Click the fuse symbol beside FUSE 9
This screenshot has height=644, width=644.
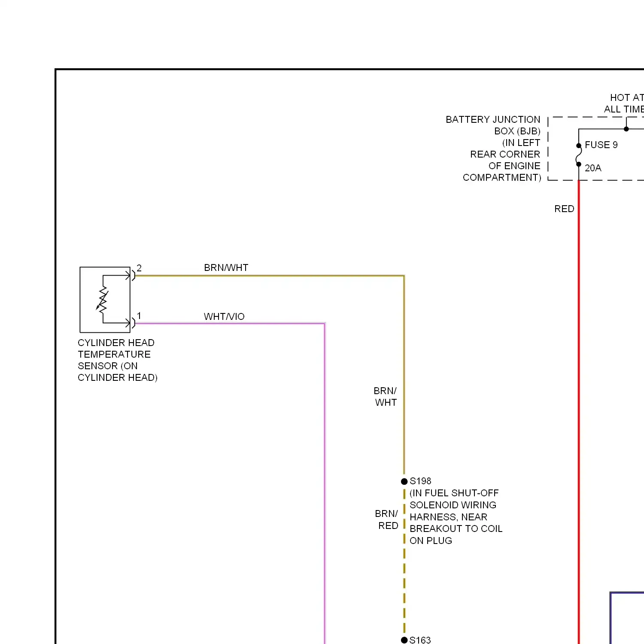point(579,155)
